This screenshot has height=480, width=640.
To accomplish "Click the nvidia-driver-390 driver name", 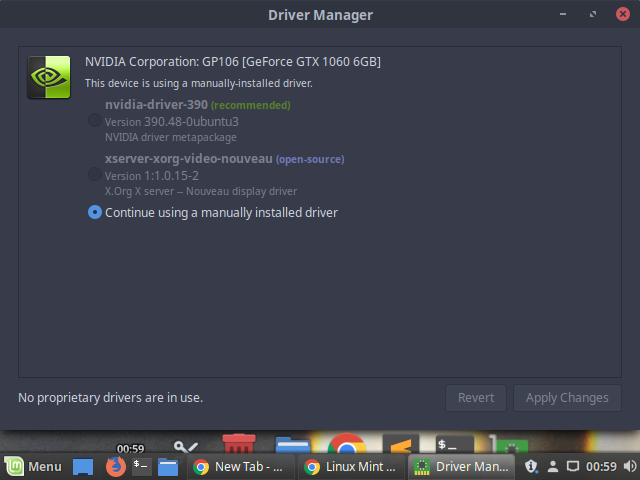I will click(156, 104).
